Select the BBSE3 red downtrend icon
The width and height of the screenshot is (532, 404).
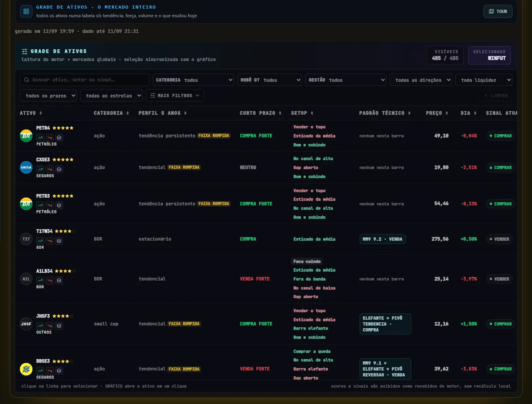tap(50, 371)
